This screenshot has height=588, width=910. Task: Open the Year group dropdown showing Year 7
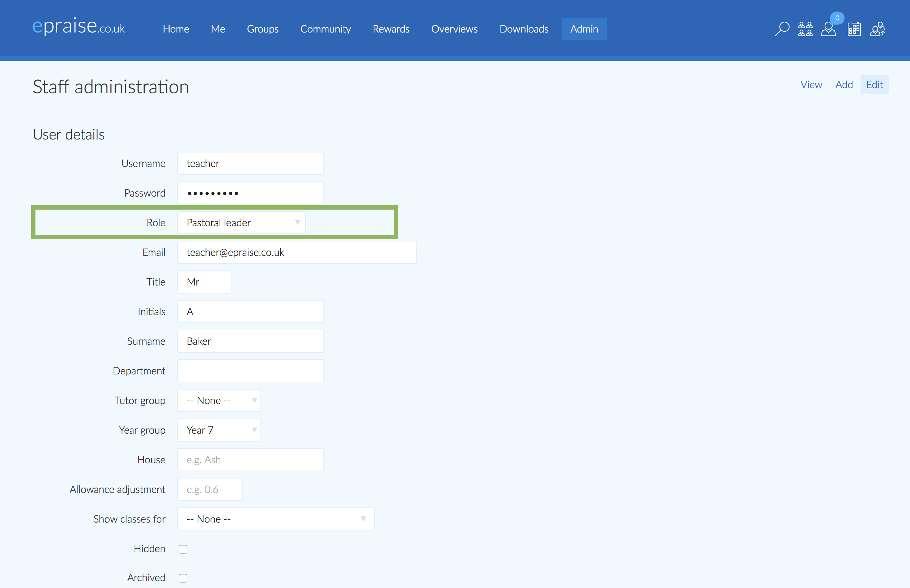[219, 430]
